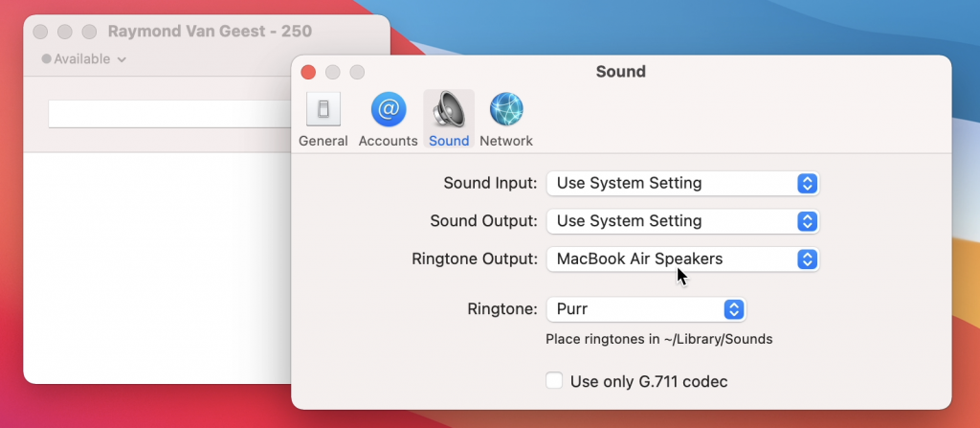The image size is (980, 428).
Task: Close the Raymond Van Geest window
Action: [41, 32]
